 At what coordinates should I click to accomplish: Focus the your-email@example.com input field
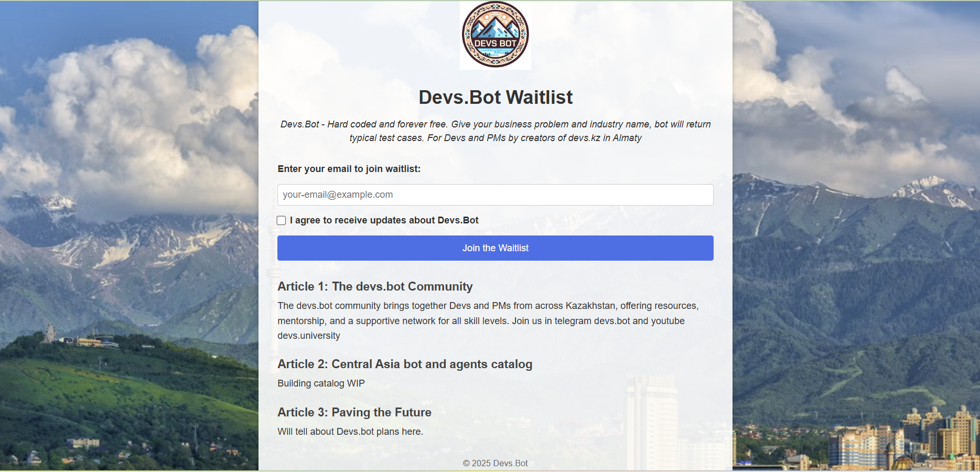[x=496, y=195]
